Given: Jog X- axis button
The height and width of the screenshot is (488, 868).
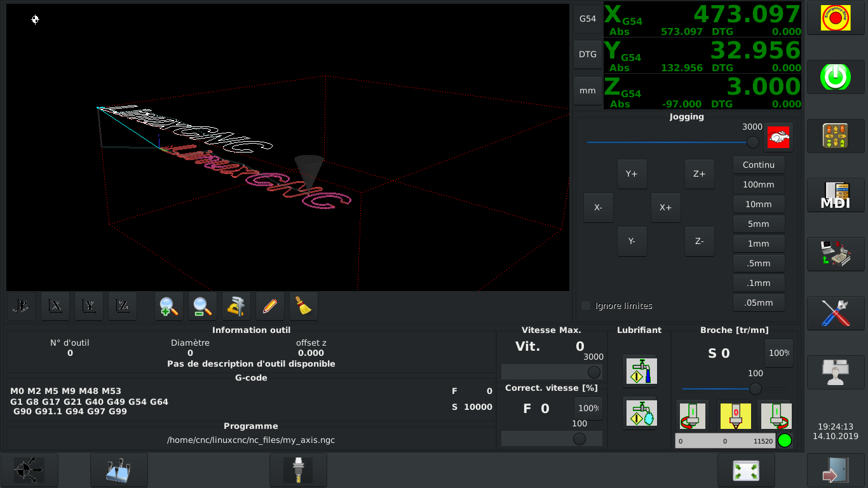Looking at the screenshot, I should 598,207.
